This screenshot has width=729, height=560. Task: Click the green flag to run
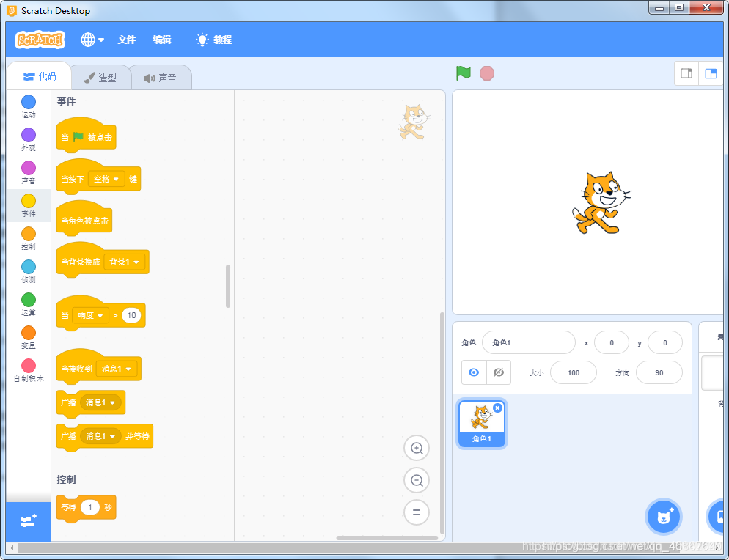pyautogui.click(x=463, y=73)
